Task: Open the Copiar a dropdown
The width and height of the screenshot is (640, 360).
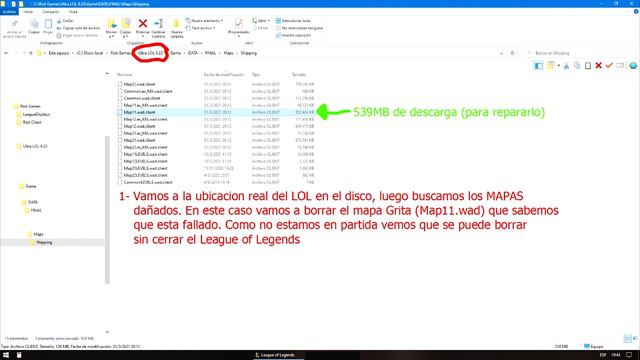Action: 126,34
